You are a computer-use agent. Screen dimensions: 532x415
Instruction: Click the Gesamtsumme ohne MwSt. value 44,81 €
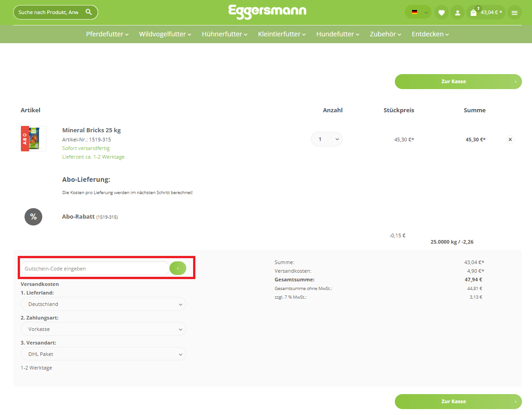point(474,289)
